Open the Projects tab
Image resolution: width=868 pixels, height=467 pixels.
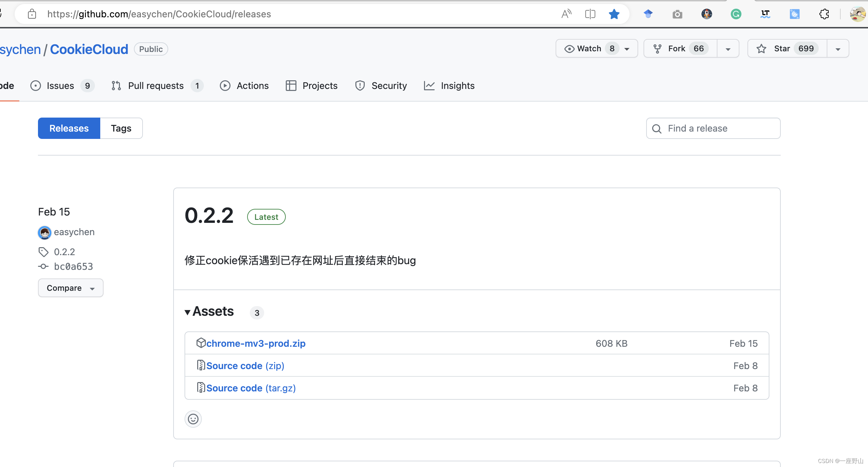311,86
